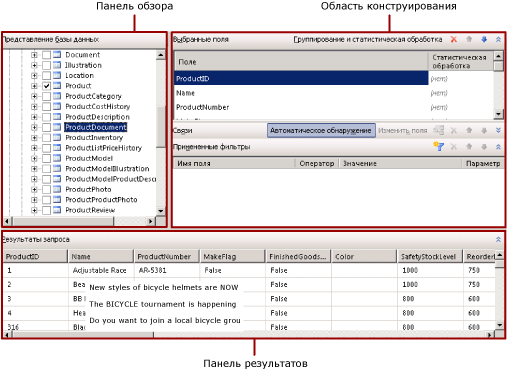Move selected field up arrow icon
The height and width of the screenshot is (370, 507).
469,39
